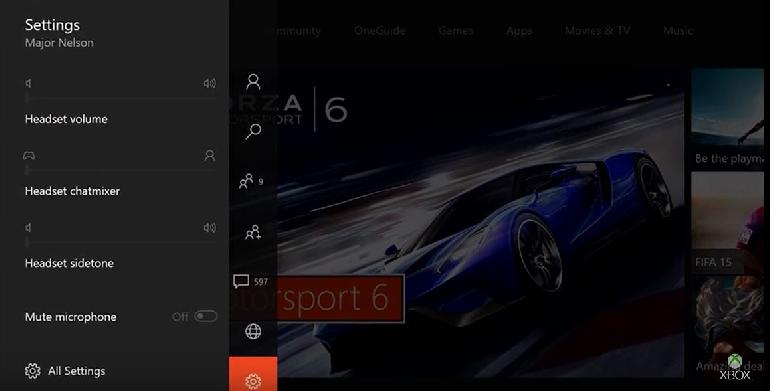
Task: Toggle the Mute microphone switch
Action: coord(205,316)
